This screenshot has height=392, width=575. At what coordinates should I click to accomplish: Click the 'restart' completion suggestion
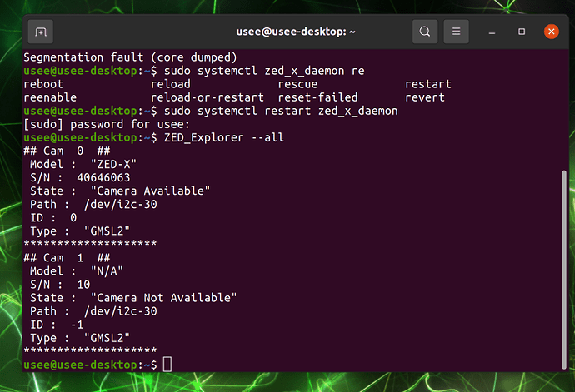[x=428, y=84]
